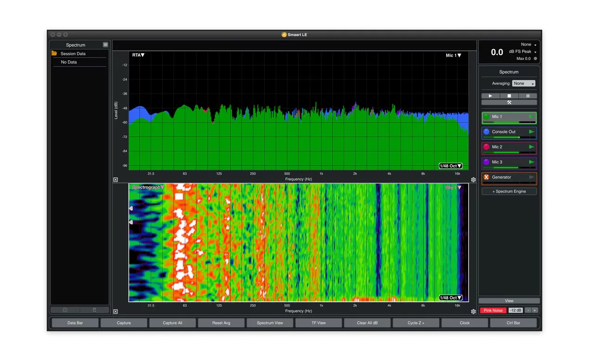The height and width of the screenshot is (364, 589).
Task: Decrease generator level with minus button
Action: coord(528,310)
